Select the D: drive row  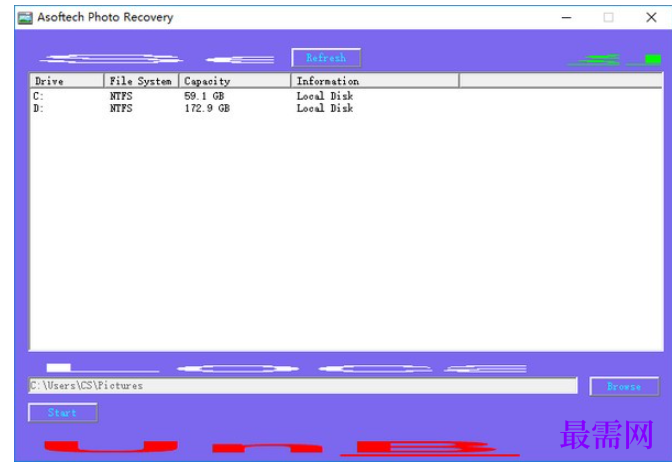coord(345,108)
